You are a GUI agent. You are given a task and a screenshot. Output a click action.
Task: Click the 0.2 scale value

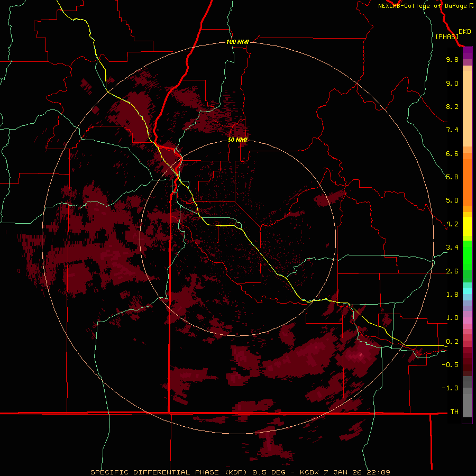pyautogui.click(x=452, y=342)
